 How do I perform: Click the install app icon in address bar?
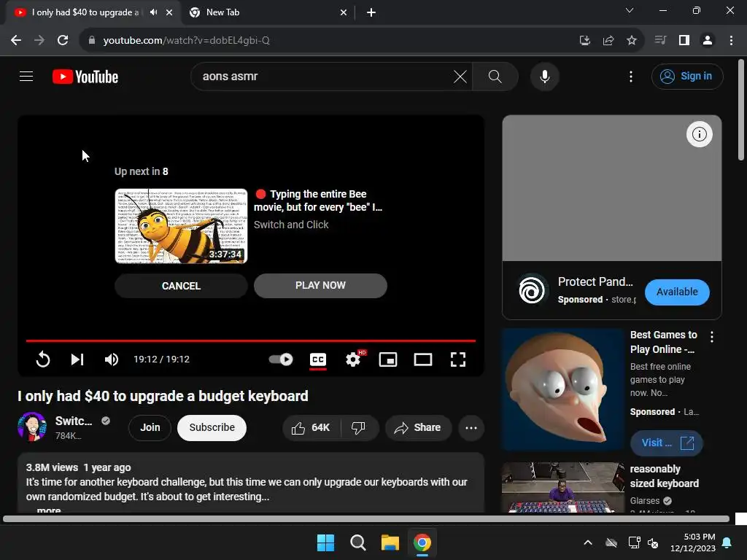tap(584, 41)
